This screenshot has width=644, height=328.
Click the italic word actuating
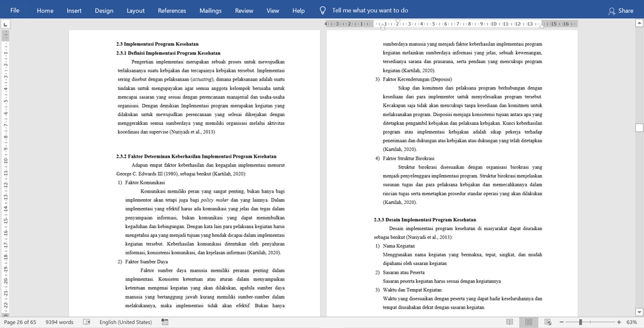[x=203, y=79]
